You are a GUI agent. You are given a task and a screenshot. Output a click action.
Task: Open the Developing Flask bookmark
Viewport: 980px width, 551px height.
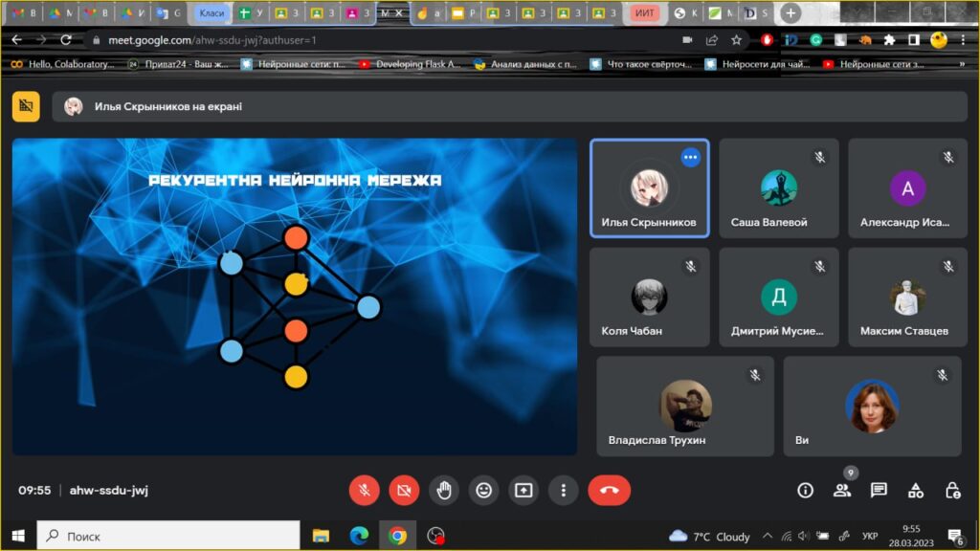click(x=410, y=64)
